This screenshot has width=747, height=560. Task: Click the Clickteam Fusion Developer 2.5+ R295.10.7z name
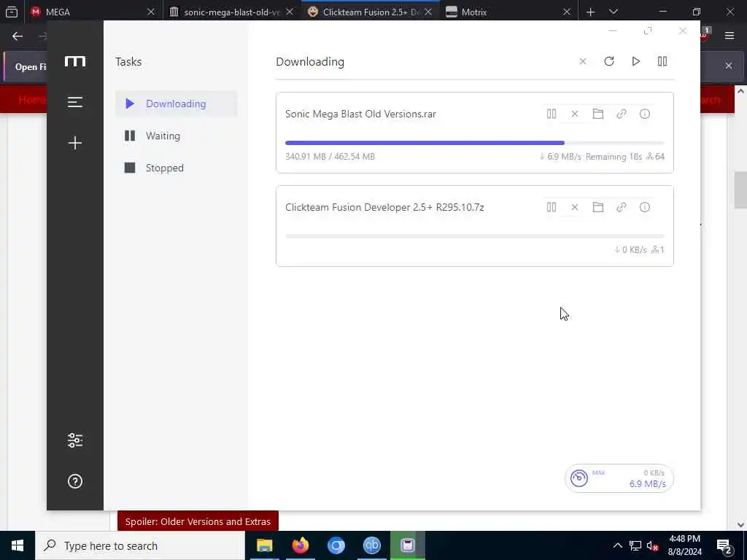point(384,207)
